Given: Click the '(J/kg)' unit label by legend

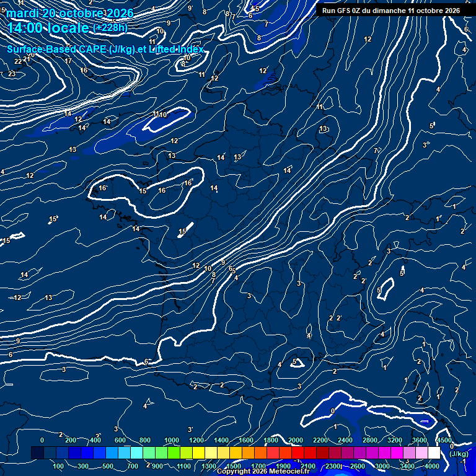Looking at the screenshot, I should 459,454.
